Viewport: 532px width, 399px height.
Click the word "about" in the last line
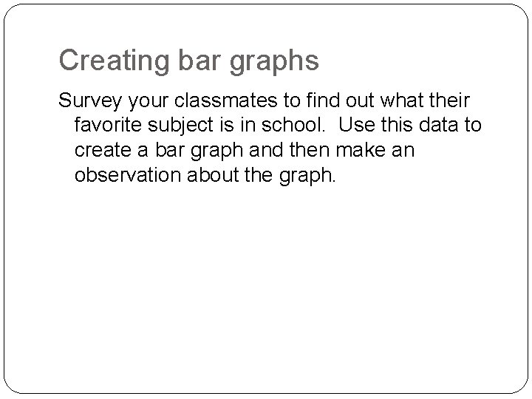pyautogui.click(x=212, y=175)
